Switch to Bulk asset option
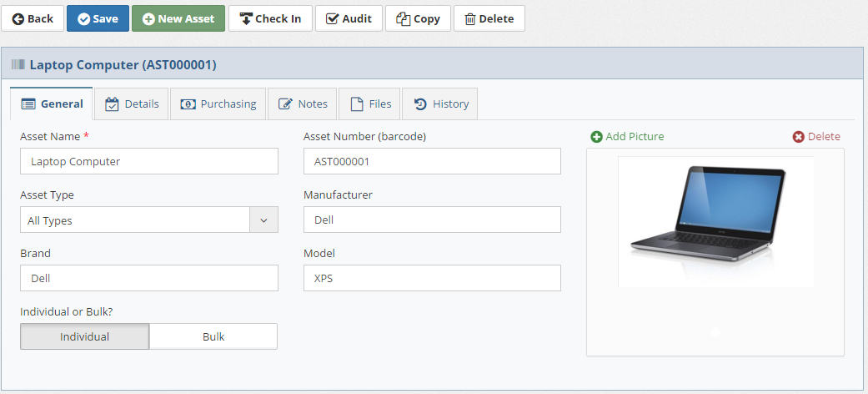The width and height of the screenshot is (868, 394). point(213,336)
